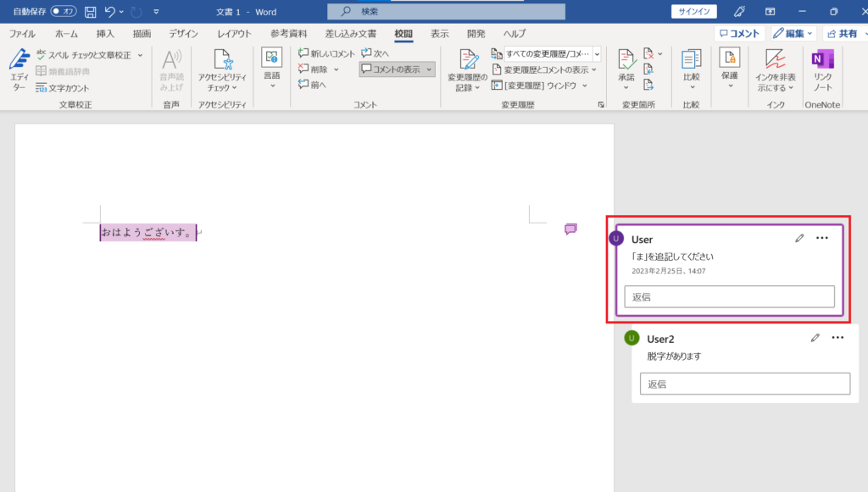Toggle the AutoSave (自動保存) switch

[x=64, y=12]
